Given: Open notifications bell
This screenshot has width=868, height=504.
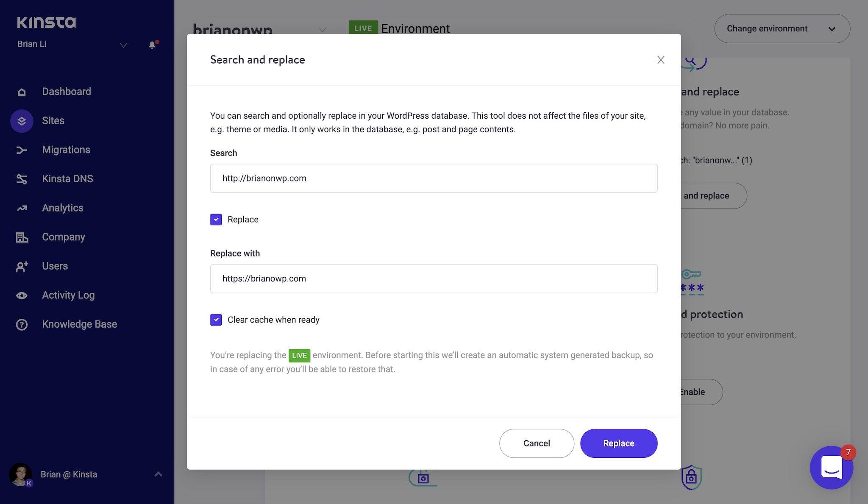Looking at the screenshot, I should [153, 45].
